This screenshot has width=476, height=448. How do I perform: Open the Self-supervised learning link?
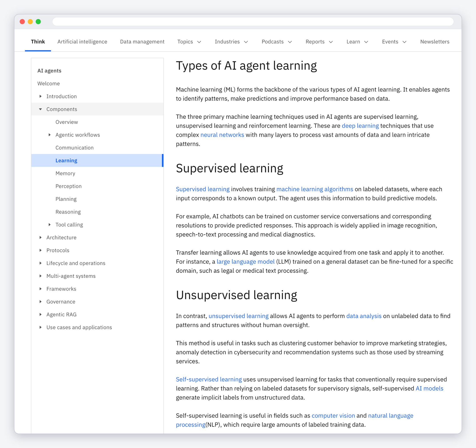pyautogui.click(x=209, y=379)
